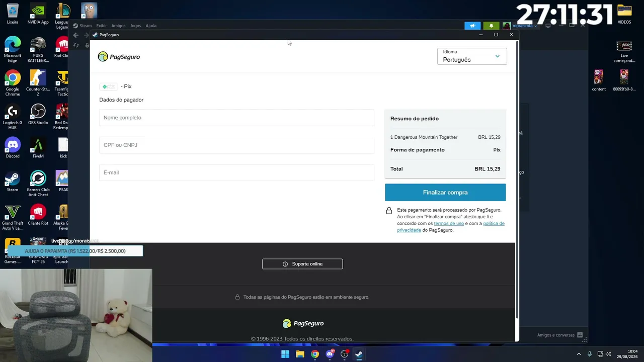Open the Idioma language dropdown

[x=472, y=56]
